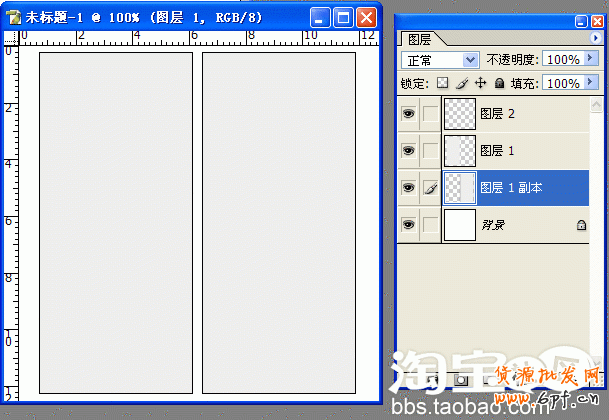The height and width of the screenshot is (420, 609).
Task: Toggle link box beside 图层 2
Action: pyautogui.click(x=430, y=114)
